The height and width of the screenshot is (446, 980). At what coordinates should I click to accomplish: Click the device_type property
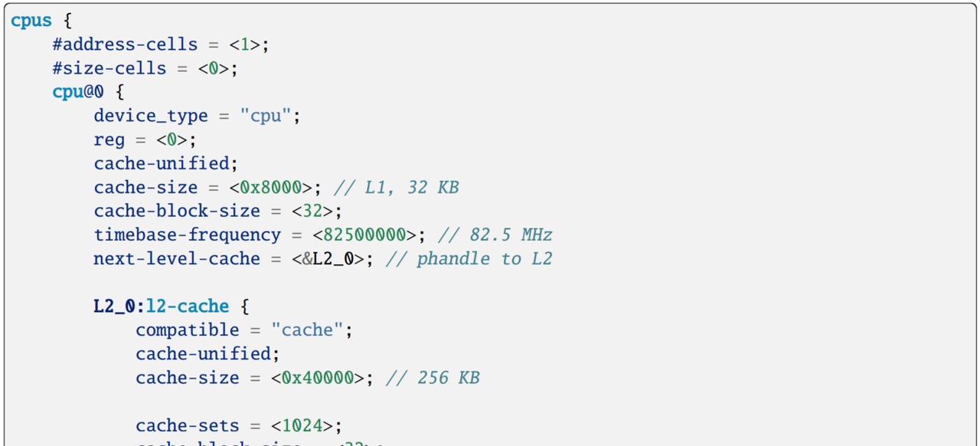tap(151, 116)
